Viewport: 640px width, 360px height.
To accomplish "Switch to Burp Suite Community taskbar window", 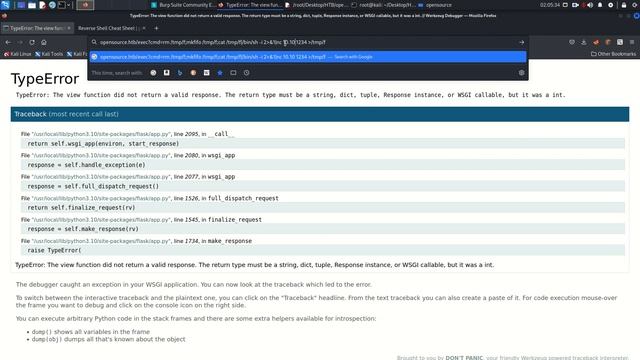I will tap(183, 5).
